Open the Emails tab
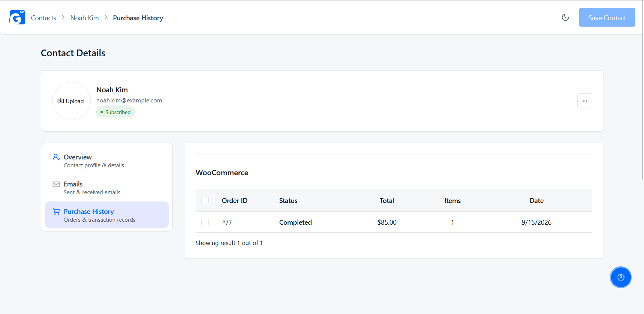The width and height of the screenshot is (644, 314). (x=107, y=188)
